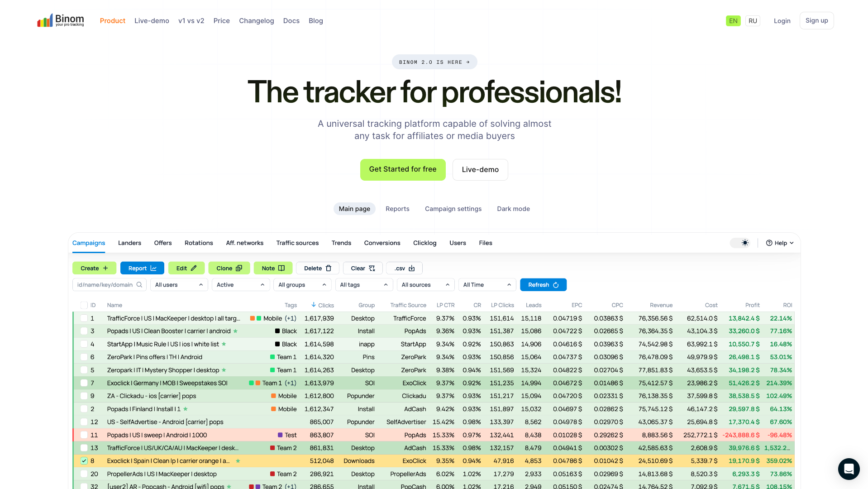
Task: Switch to the Landers tab
Action: point(129,243)
